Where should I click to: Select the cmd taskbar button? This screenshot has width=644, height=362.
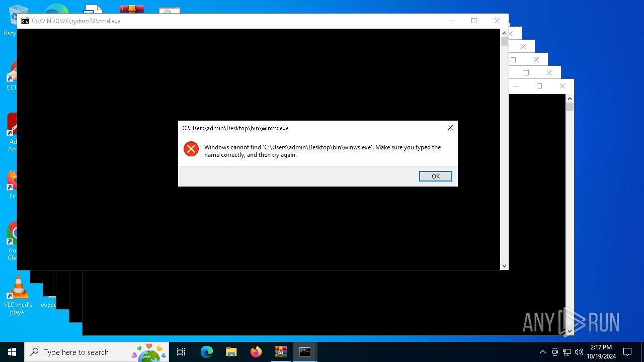tap(305, 352)
